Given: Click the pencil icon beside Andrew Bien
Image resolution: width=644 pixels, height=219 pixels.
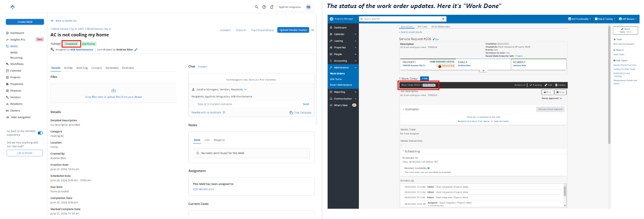Looking at the screenshot, I should pos(136,50).
